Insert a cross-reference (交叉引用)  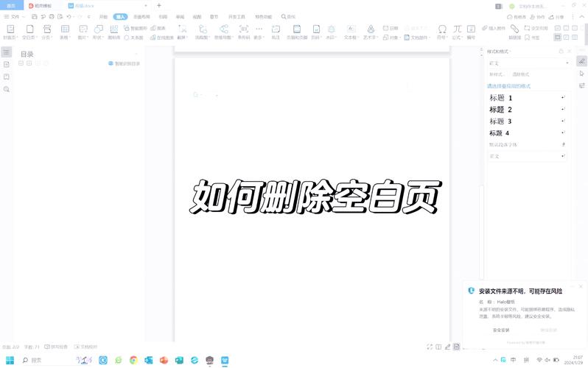click(x=536, y=28)
